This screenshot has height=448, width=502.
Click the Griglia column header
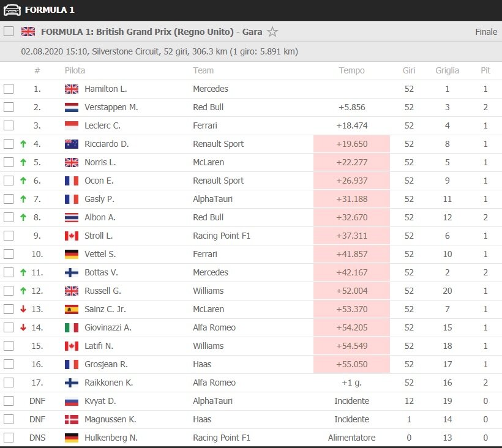coord(447,70)
